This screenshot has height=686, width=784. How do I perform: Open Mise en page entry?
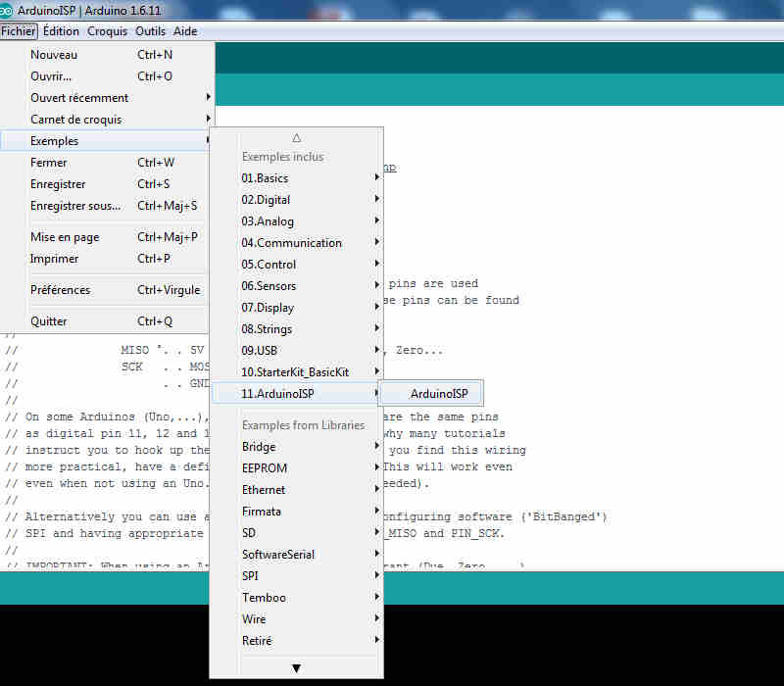click(105, 237)
